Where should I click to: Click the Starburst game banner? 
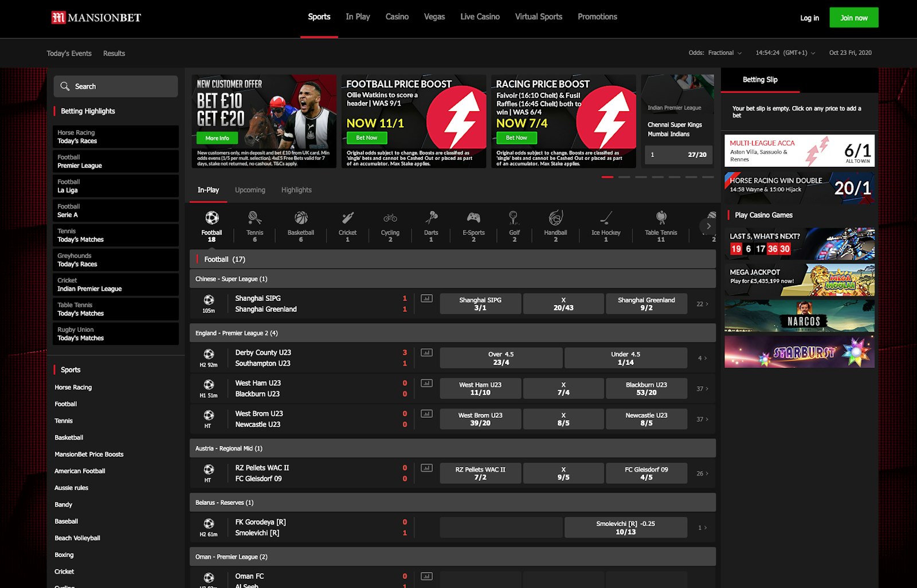799,351
